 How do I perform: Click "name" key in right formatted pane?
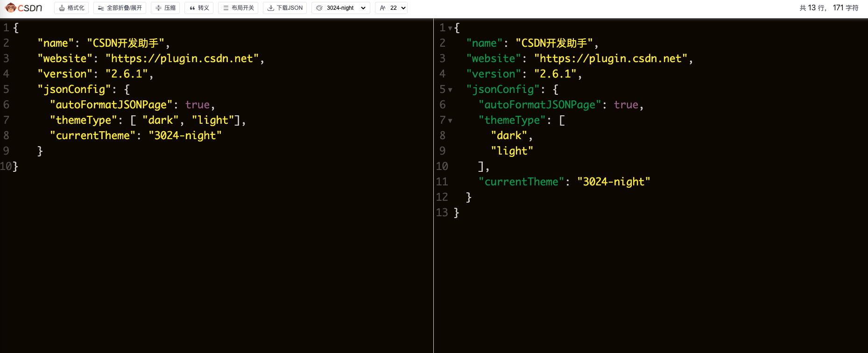[x=484, y=43]
